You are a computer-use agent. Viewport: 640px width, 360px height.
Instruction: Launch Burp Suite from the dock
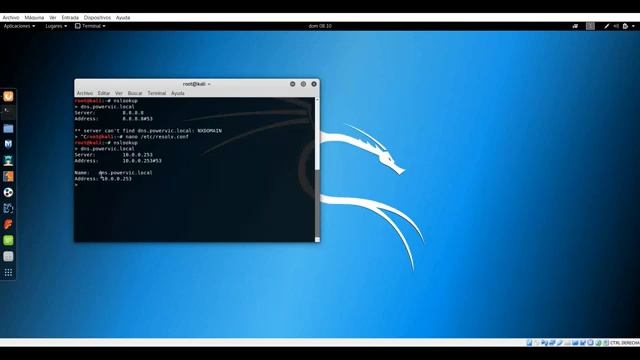[8, 176]
